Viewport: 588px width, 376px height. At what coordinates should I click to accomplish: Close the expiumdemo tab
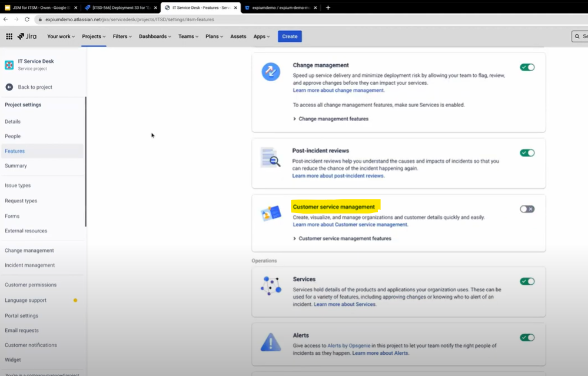pos(315,8)
